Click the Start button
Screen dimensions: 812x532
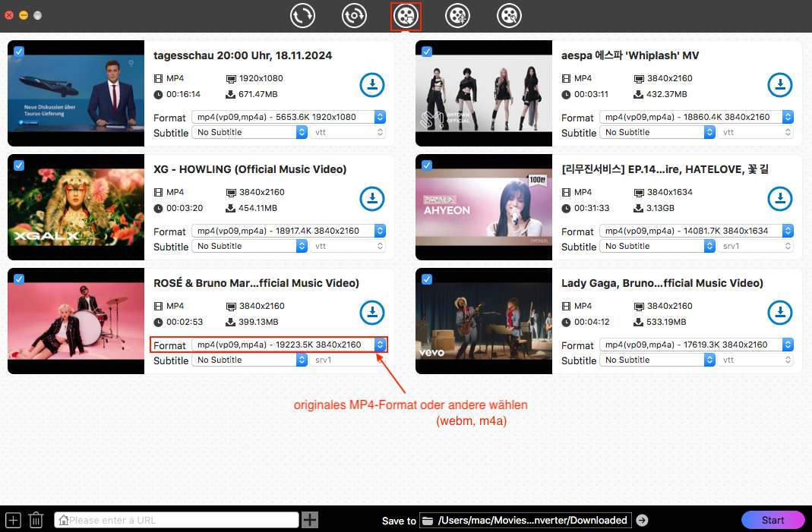[773, 520]
